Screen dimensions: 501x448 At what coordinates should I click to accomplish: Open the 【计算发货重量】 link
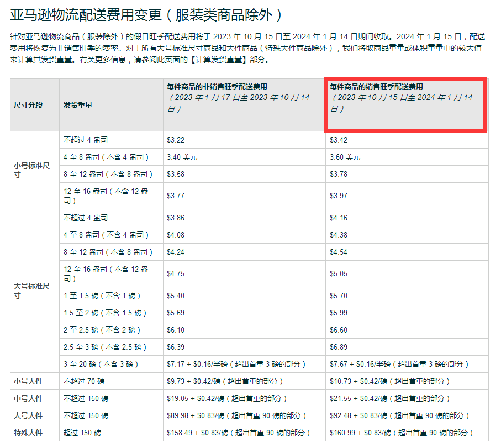215,61
